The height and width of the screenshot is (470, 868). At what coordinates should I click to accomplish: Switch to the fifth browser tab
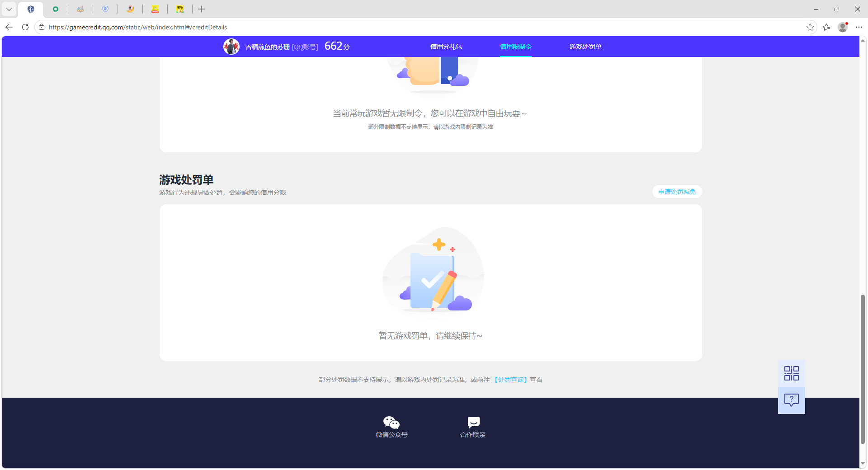(x=130, y=9)
